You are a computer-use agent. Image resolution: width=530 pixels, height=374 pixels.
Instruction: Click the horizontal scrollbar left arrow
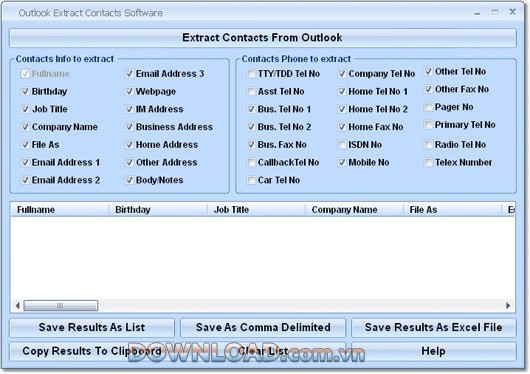coord(17,306)
